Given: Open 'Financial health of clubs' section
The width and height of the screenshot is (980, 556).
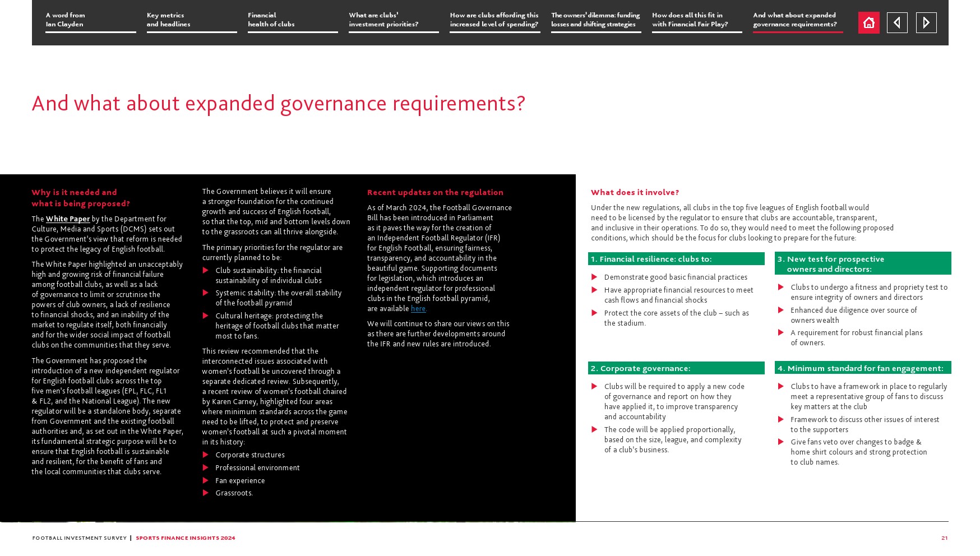Looking at the screenshot, I should point(292,20).
